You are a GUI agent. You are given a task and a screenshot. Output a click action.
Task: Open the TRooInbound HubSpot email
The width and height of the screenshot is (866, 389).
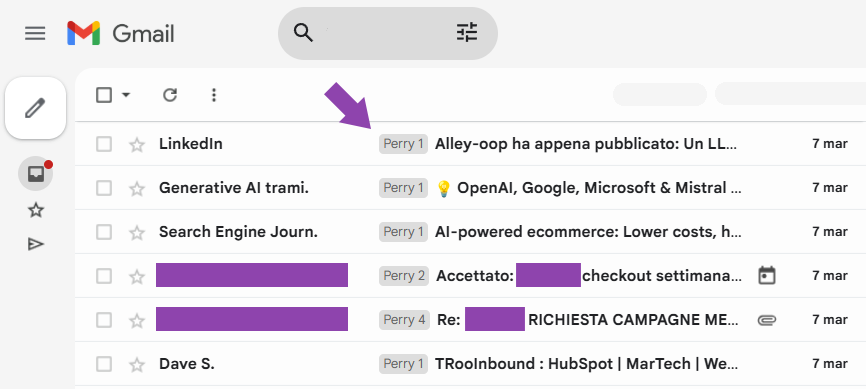[586, 364]
